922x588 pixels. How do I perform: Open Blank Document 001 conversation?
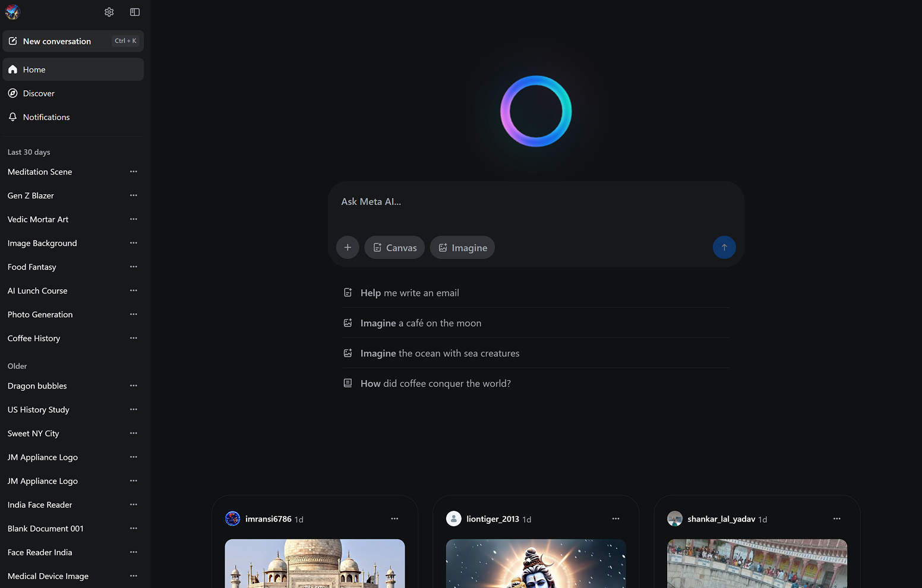click(x=46, y=528)
